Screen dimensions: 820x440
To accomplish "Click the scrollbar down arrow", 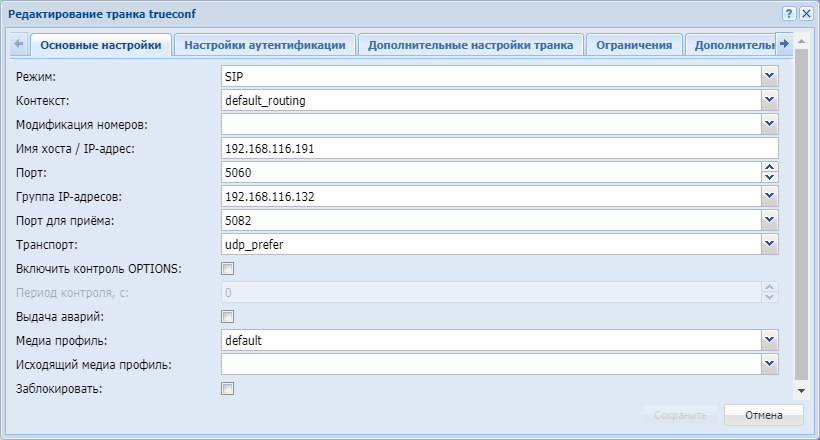I will 801,389.
